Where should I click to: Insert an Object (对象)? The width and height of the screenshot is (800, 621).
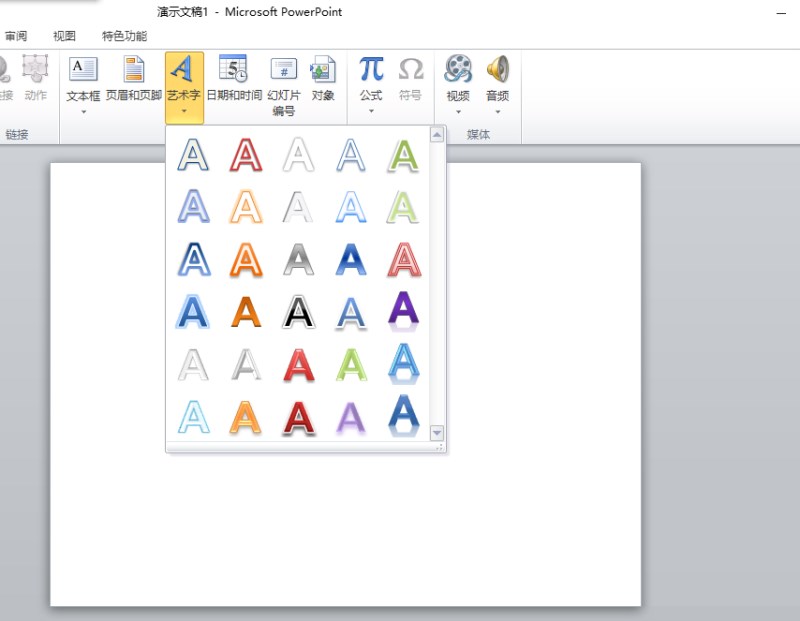click(323, 79)
